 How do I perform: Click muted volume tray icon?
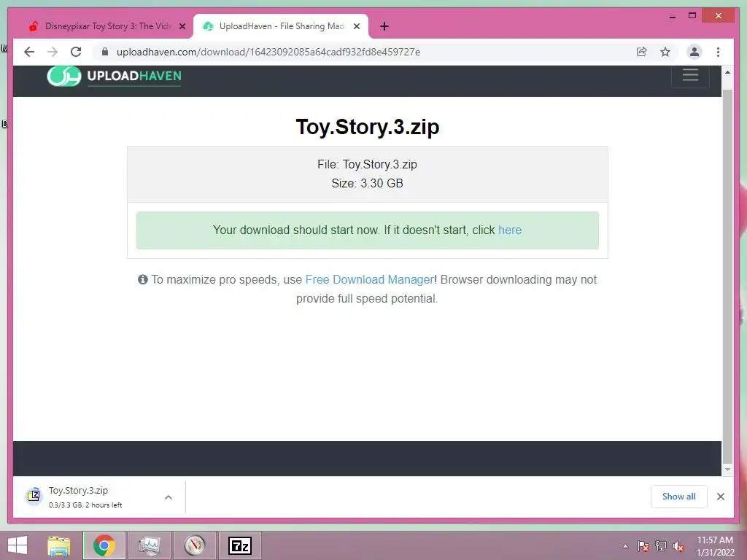[678, 546]
